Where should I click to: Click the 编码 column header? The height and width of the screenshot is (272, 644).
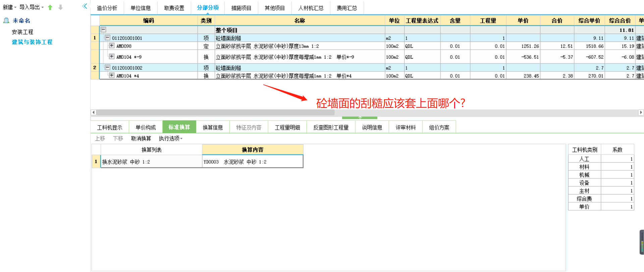[149, 20]
